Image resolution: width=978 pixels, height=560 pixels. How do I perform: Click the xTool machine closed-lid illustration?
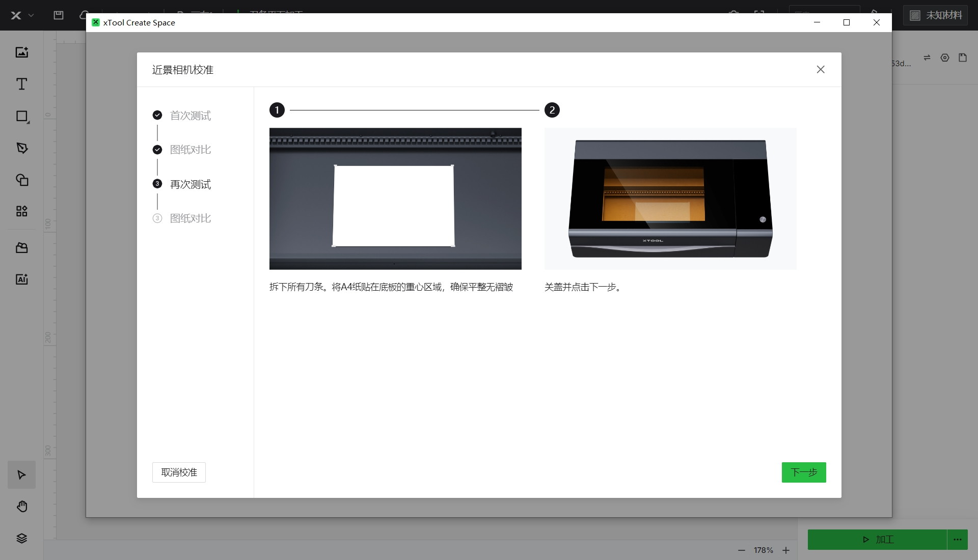pos(670,199)
